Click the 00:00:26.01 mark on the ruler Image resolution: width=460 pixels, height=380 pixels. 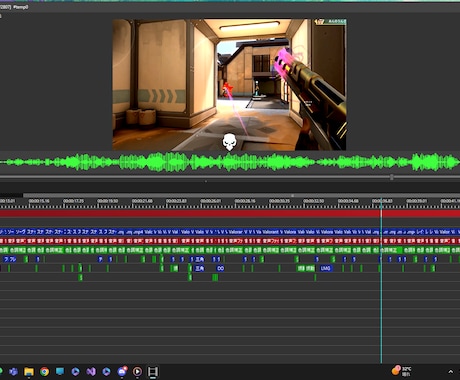[210, 201]
